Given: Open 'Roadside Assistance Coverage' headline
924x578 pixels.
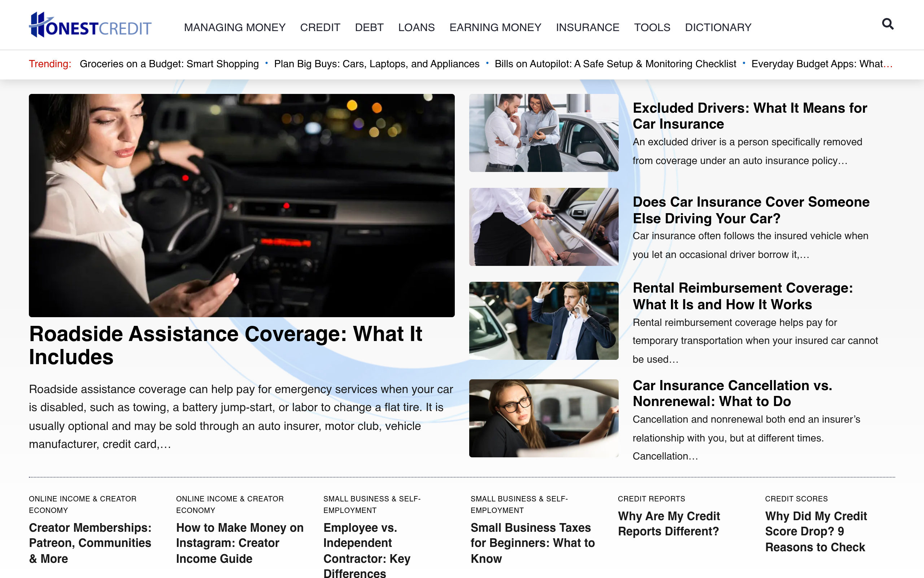Looking at the screenshot, I should pyautogui.click(x=225, y=345).
